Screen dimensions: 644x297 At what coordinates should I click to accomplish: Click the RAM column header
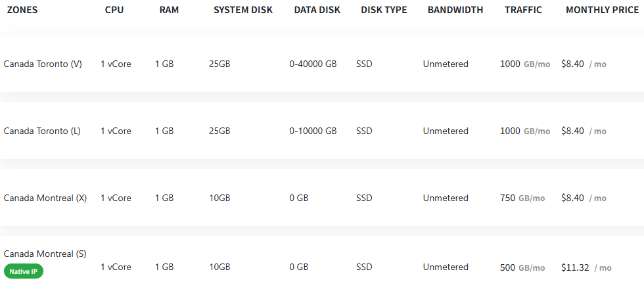click(x=170, y=11)
